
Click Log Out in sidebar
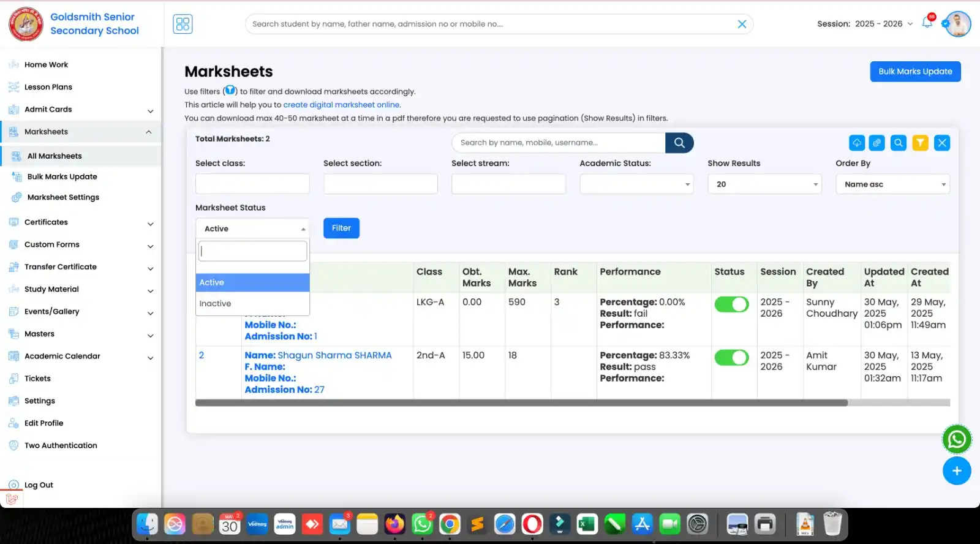pyautogui.click(x=39, y=485)
